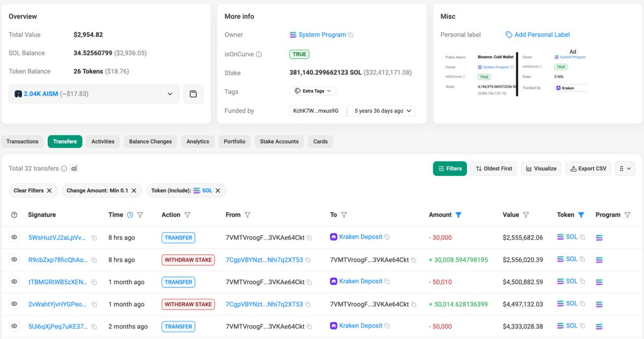Toggle eye icon for 5WsHuzVJ2aLpVv row
This screenshot has width=644, height=339.
coord(14,237)
